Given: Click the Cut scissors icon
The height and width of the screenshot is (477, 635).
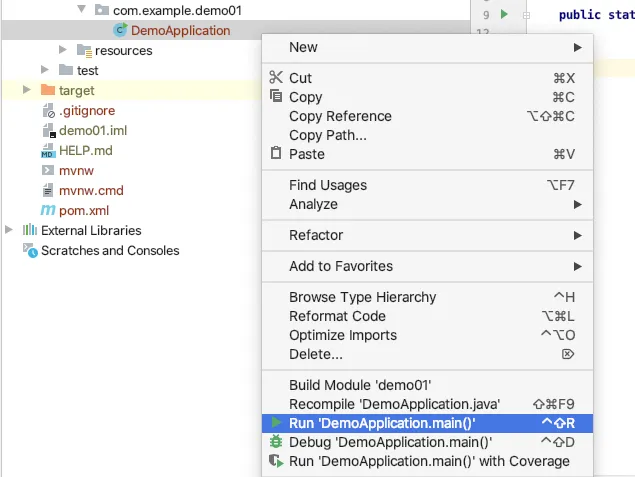Looking at the screenshot, I should (276, 78).
